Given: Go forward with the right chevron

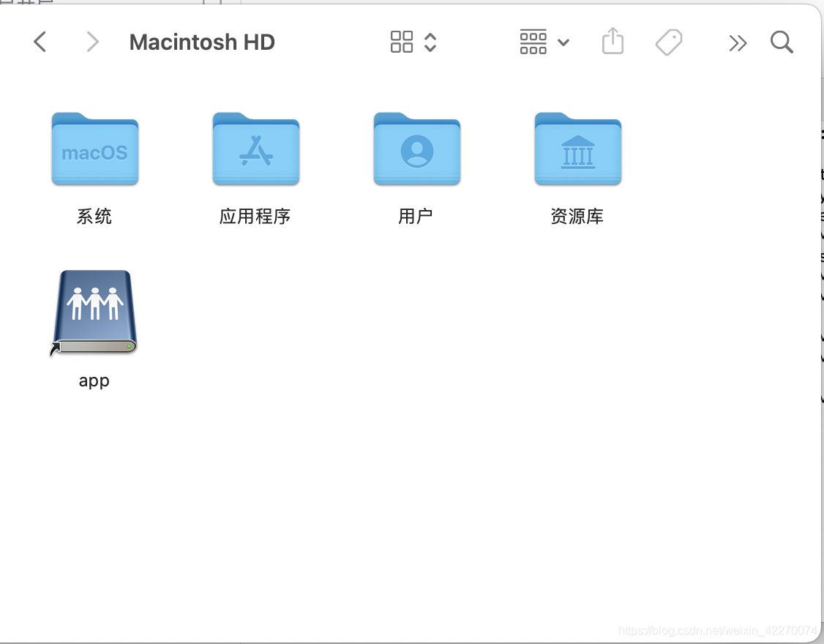Looking at the screenshot, I should coord(92,42).
